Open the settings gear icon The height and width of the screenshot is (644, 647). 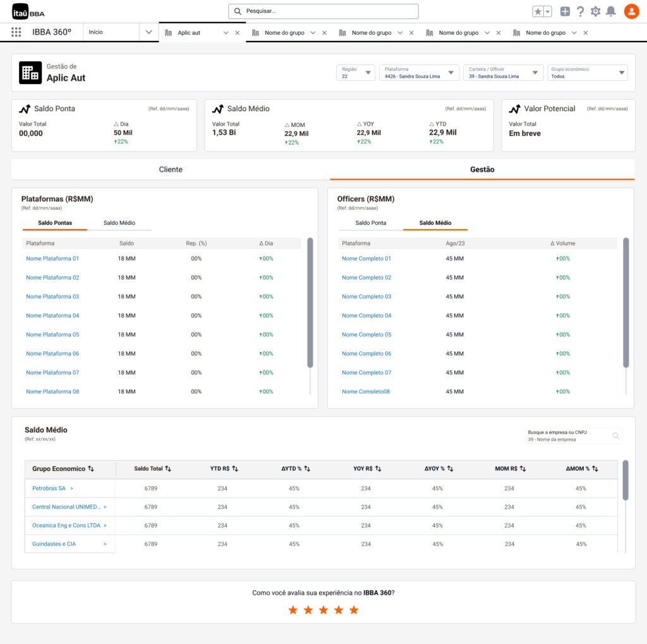point(595,11)
